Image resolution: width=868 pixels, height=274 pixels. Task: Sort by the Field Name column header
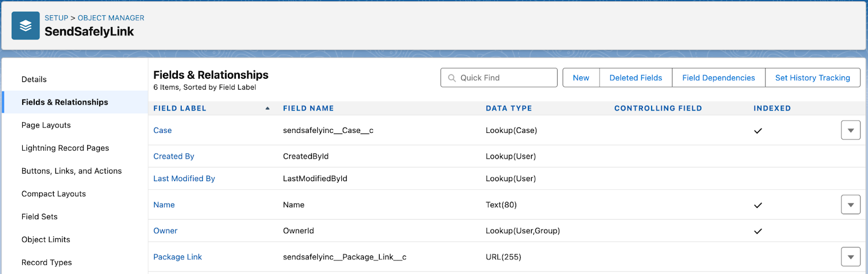pos(308,109)
